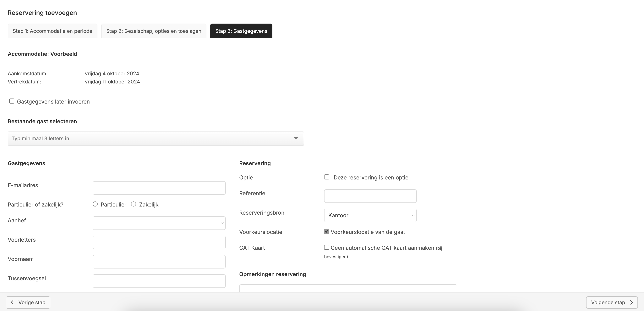This screenshot has height=311, width=644.
Task: Tick Gastgegevens later invoeren checkbox
Action: click(12, 101)
